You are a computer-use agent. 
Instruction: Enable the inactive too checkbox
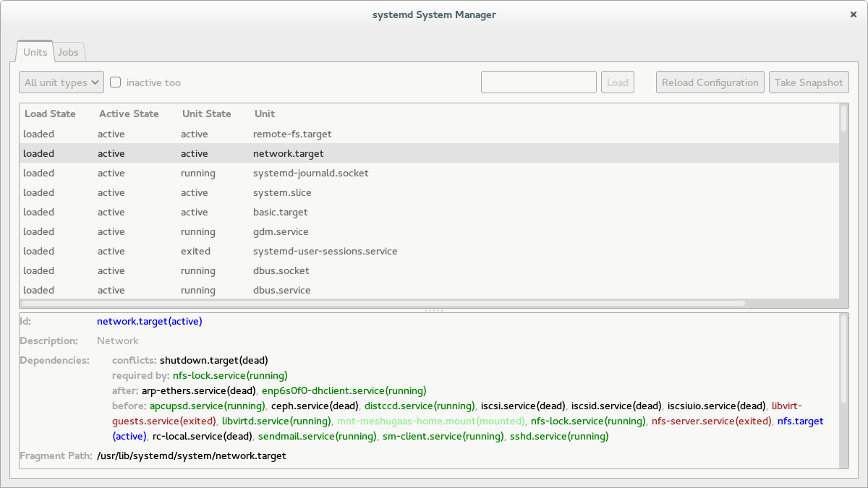[116, 82]
